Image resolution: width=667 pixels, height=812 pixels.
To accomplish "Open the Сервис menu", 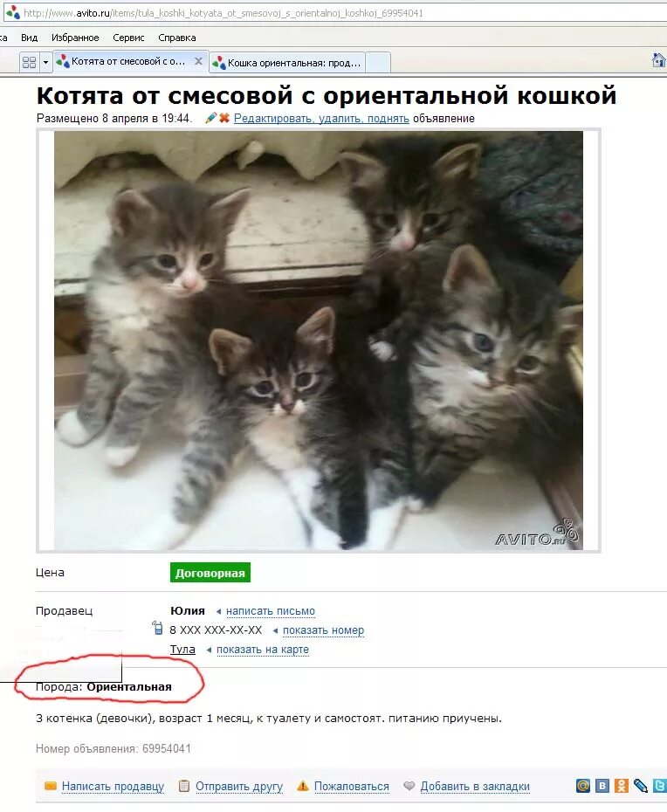I will point(128,38).
